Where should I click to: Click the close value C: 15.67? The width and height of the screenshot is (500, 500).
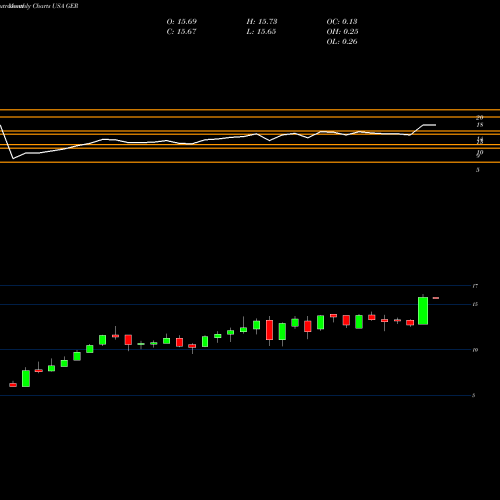click(x=181, y=32)
